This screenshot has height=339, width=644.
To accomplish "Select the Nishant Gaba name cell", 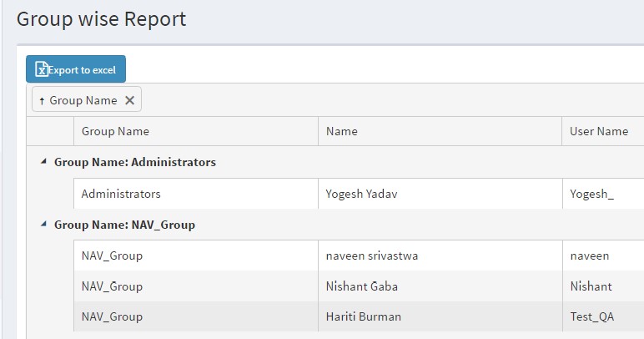I will pos(361,286).
